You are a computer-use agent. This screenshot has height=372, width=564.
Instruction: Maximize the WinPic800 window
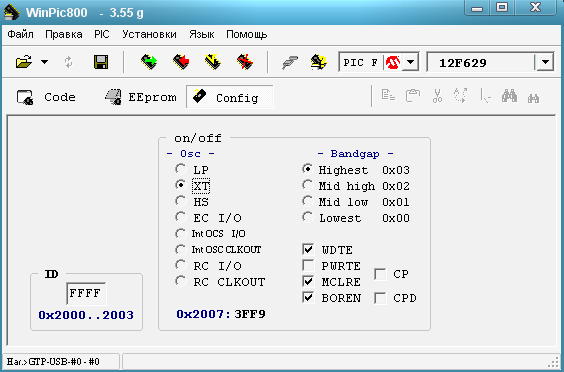502,8
